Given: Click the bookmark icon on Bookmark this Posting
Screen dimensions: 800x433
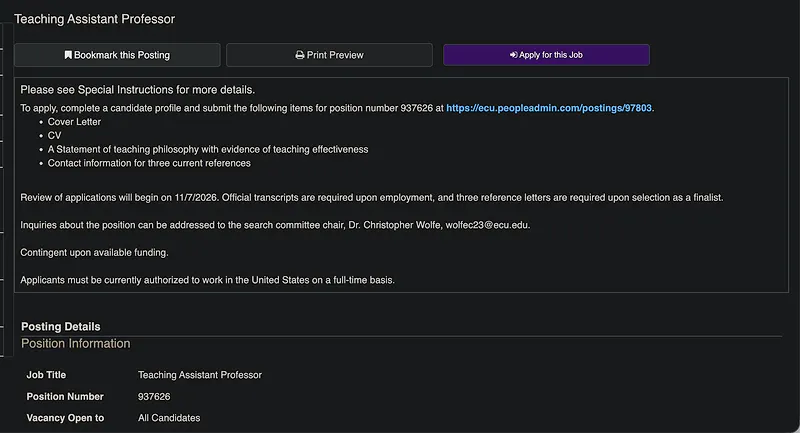Looking at the screenshot, I should click(x=68, y=55).
